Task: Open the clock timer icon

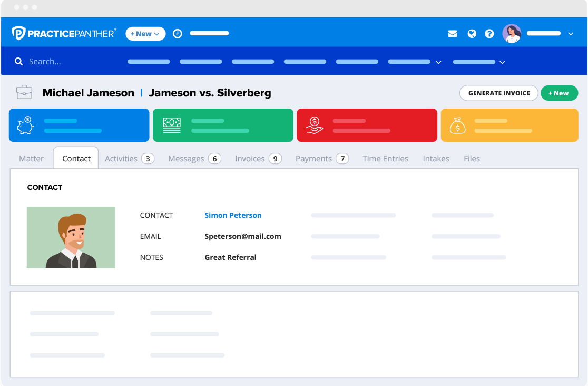Action: point(178,34)
